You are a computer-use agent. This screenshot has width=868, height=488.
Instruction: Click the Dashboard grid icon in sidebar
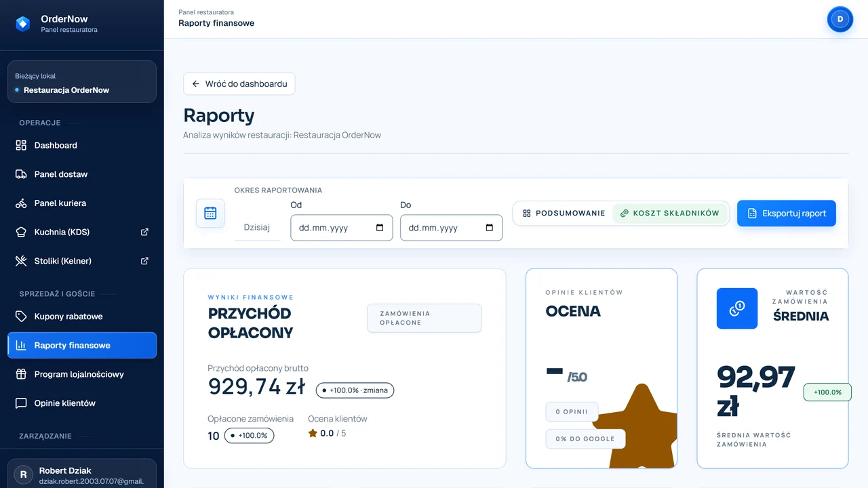(21, 145)
